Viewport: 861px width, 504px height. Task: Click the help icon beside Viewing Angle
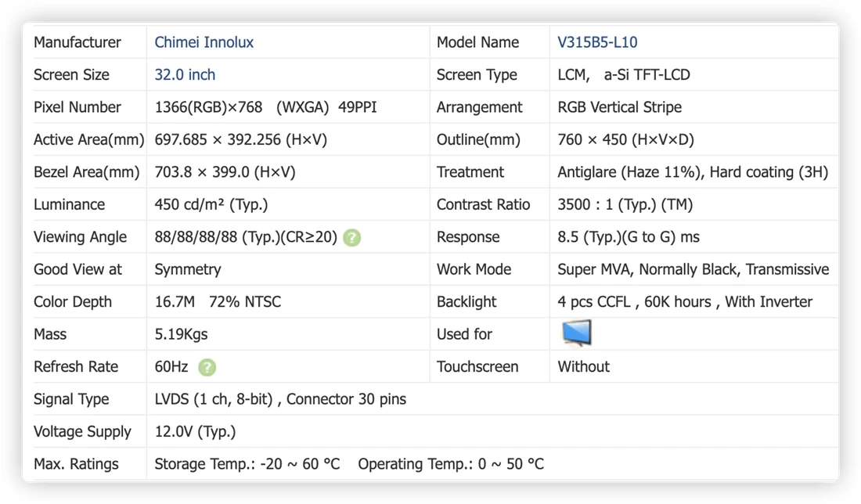coord(352,238)
